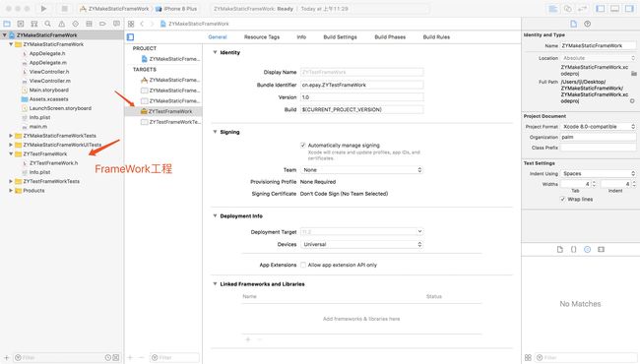Collapse the Deployment Info section
Viewport: 640px width, 364px height.
coord(215,216)
